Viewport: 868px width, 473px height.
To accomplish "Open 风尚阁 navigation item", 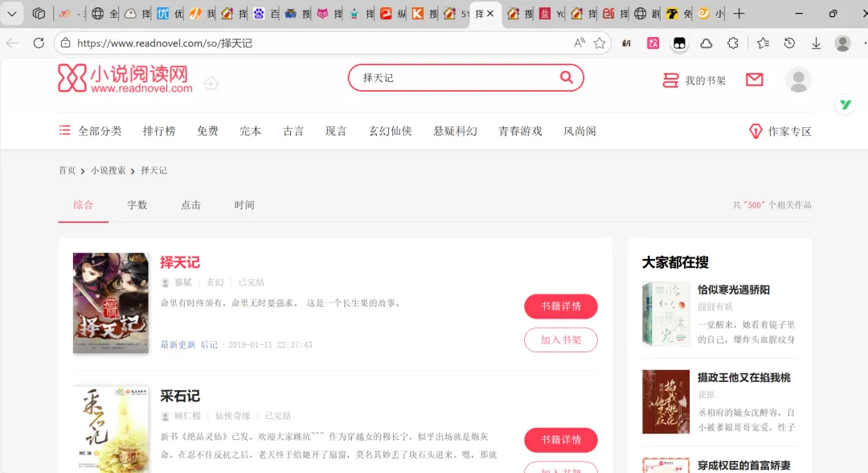I will (x=579, y=131).
